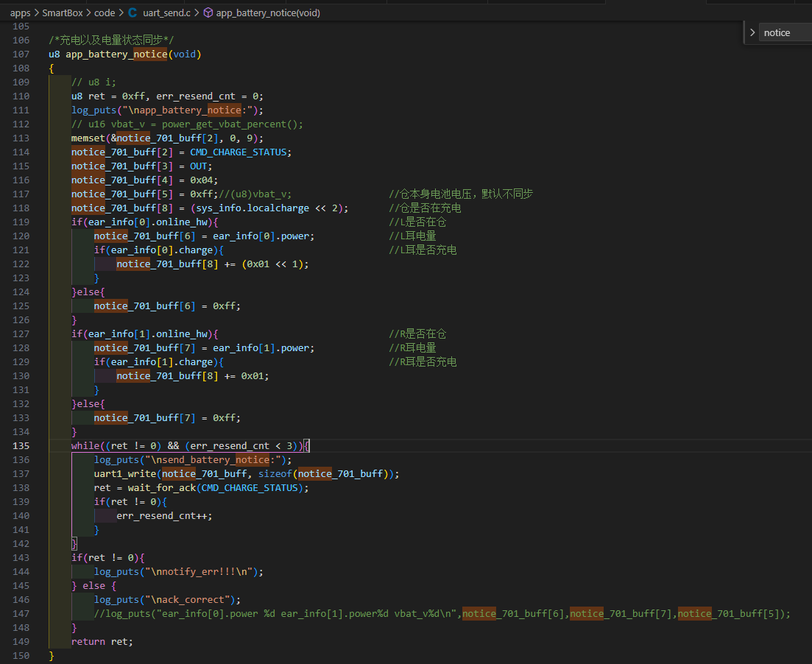
Task: Click the app_battery_notice function name on line 107
Action: [x=116, y=54]
